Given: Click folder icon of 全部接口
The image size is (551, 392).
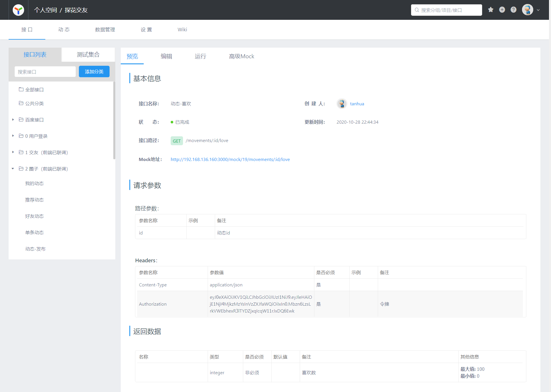Looking at the screenshot, I should click(x=21, y=89).
